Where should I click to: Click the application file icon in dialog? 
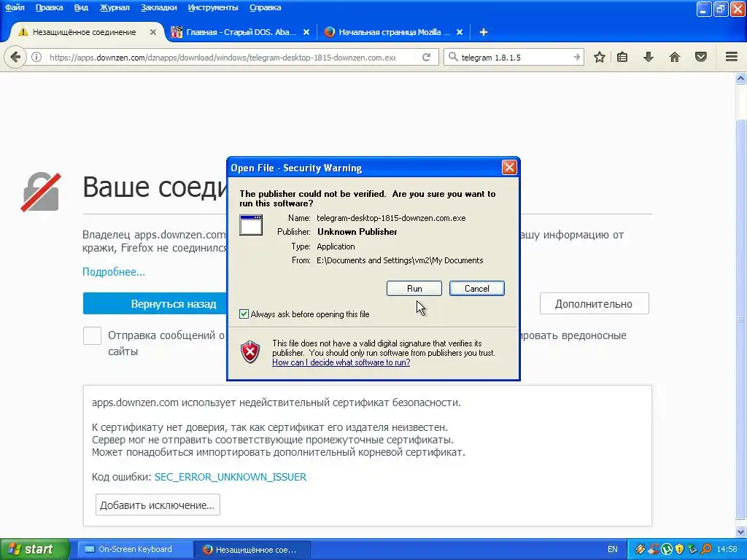pyautogui.click(x=251, y=225)
